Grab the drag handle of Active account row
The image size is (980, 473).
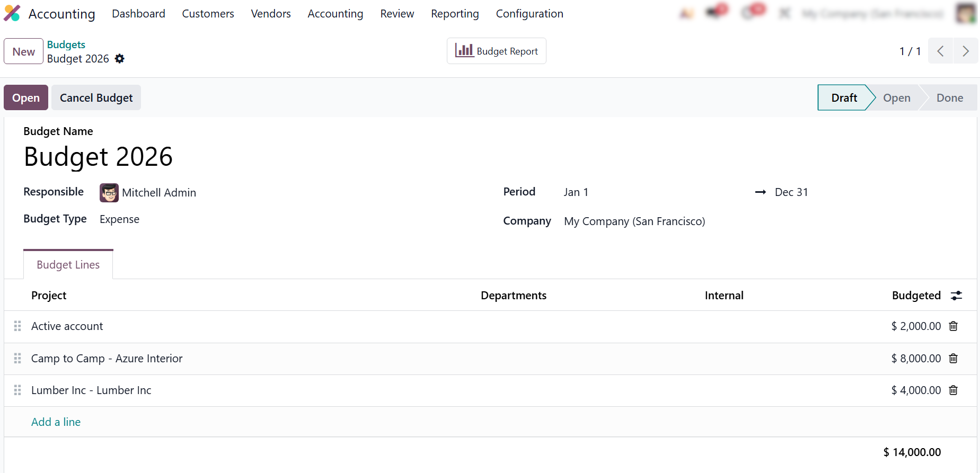click(x=17, y=326)
